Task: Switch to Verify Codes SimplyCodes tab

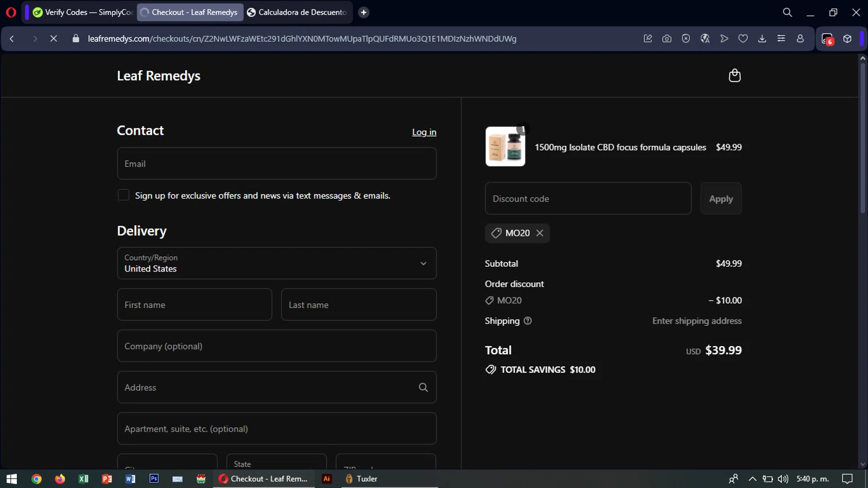Action: click(x=83, y=12)
